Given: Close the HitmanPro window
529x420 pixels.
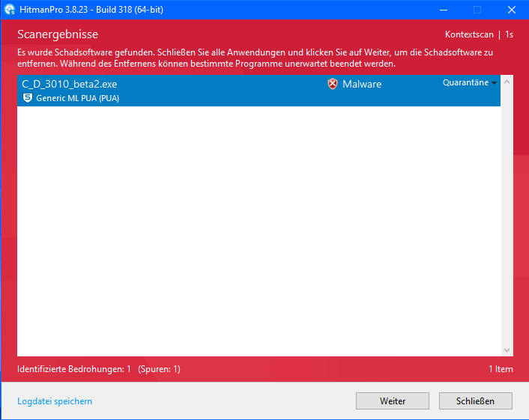Looking at the screenshot, I should tap(512, 10).
